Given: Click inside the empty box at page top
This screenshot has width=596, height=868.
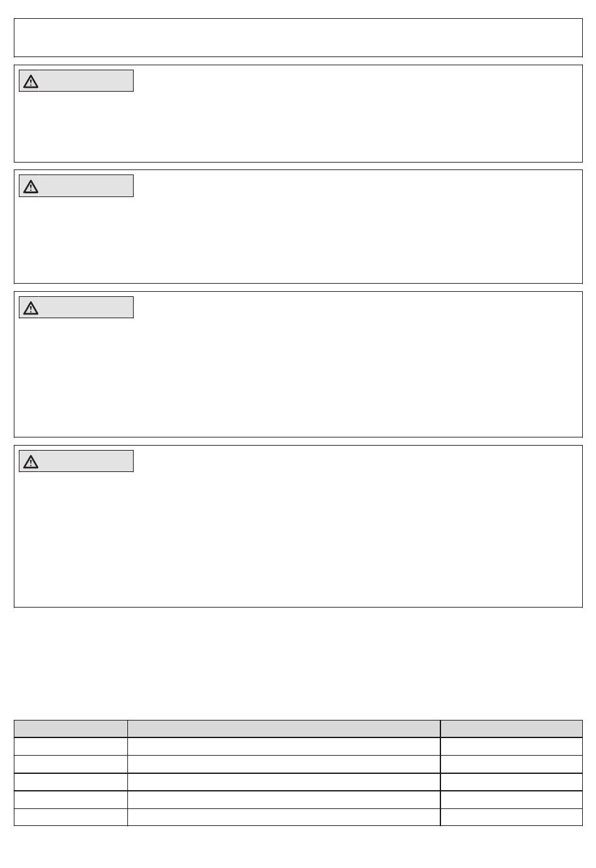Looking at the screenshot, I should point(298,38).
